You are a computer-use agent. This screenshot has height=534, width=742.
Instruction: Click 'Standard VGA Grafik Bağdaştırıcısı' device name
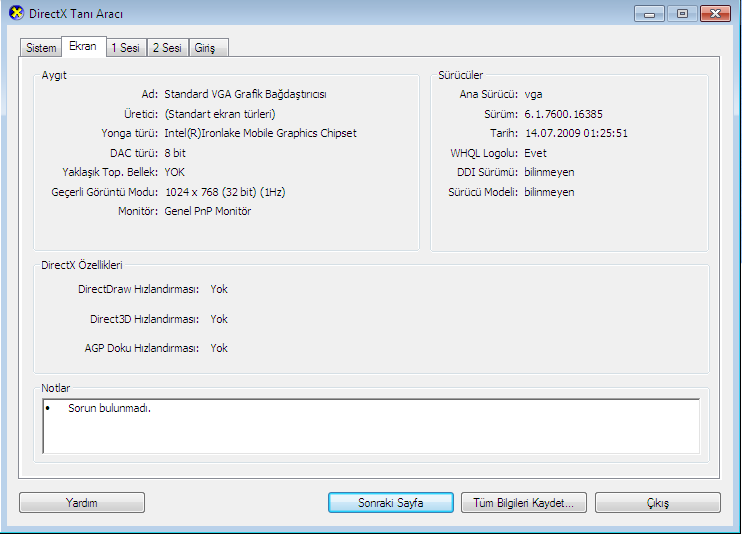coord(245,94)
